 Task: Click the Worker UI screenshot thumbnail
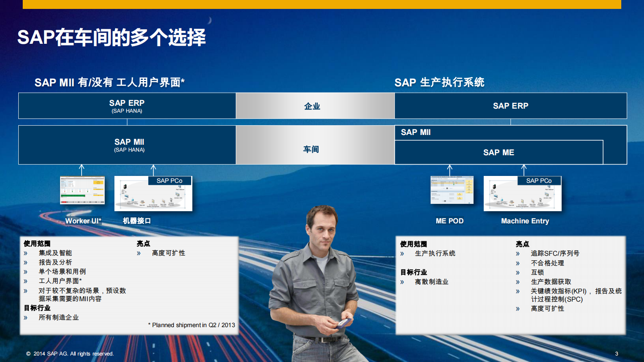coord(82,190)
